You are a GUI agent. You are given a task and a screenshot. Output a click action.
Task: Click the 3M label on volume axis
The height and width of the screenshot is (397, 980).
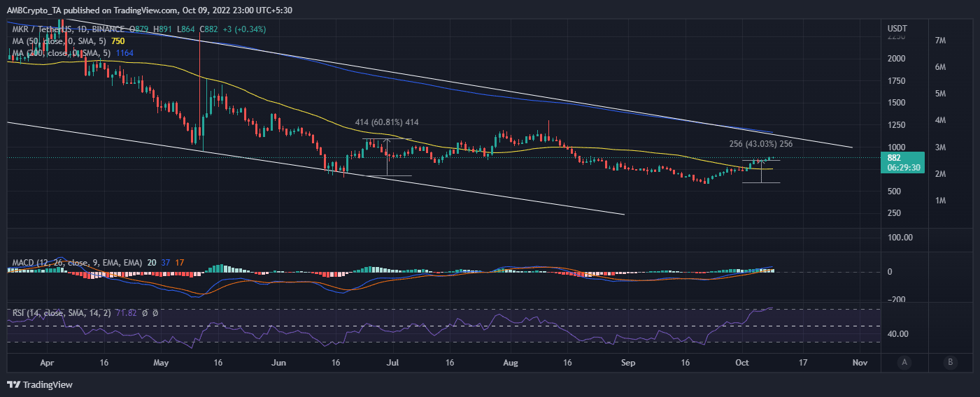click(x=940, y=147)
